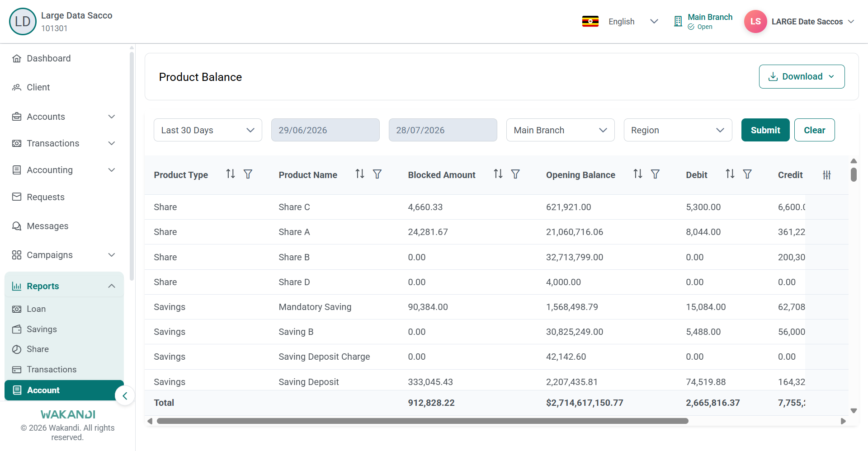Sort by Debit column
Image resolution: width=868 pixels, height=451 pixels.
730,174
